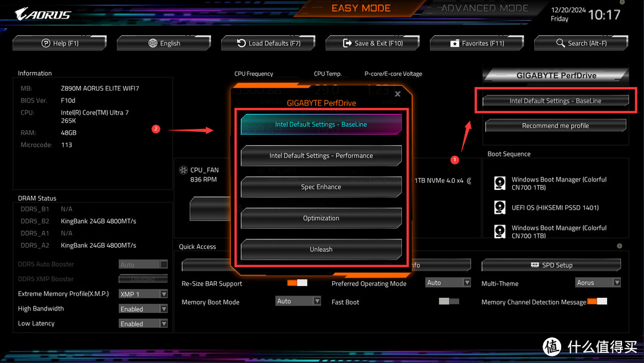This screenshot has height=363, width=644.
Task: Select the Easy Mode tab
Action: 361,8
